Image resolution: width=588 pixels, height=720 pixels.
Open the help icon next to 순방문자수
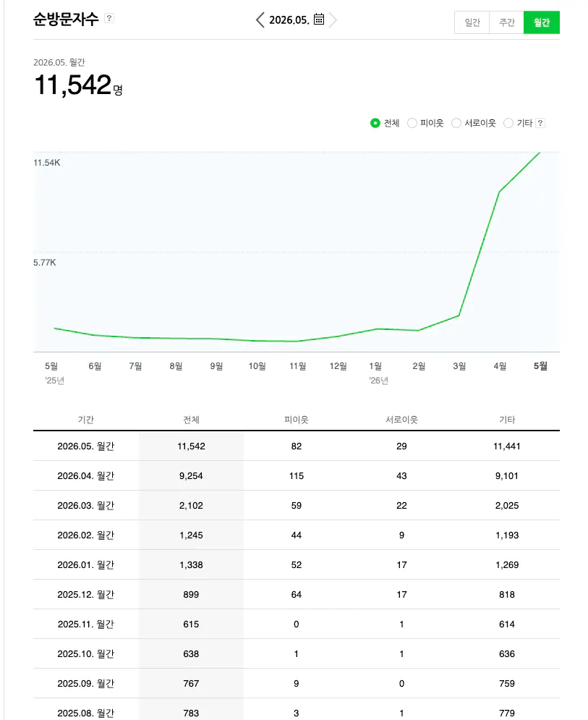(109, 18)
